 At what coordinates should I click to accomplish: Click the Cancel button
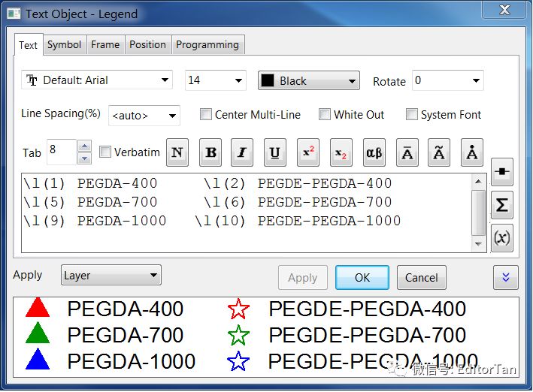pyautogui.click(x=422, y=278)
